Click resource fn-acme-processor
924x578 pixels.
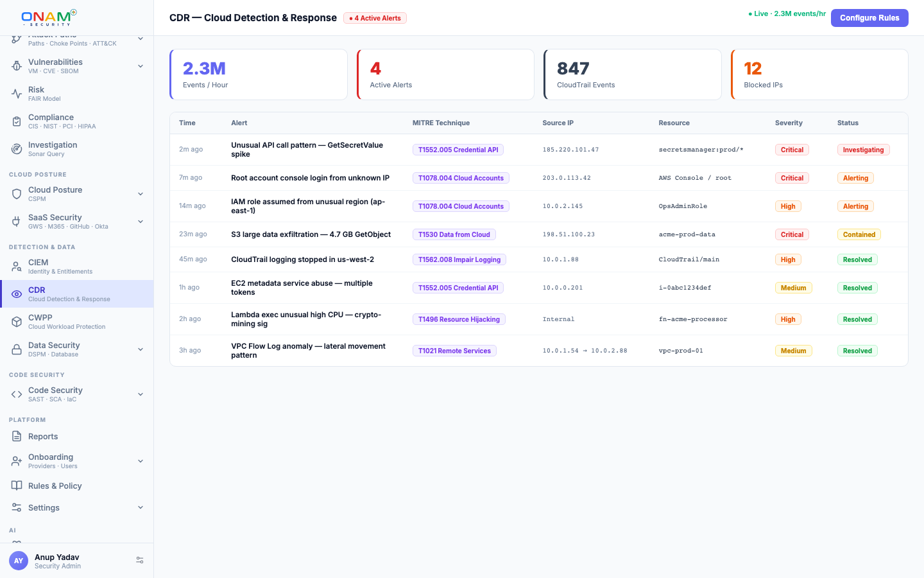pyautogui.click(x=693, y=319)
